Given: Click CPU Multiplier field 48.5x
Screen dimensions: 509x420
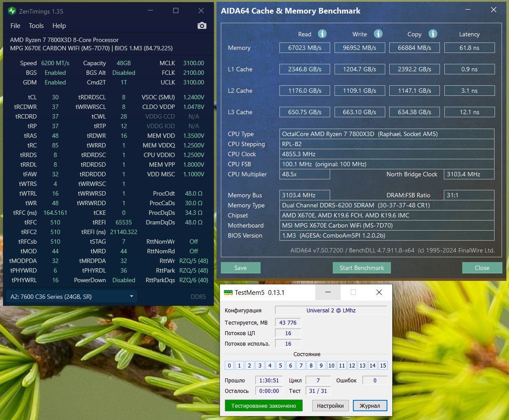Looking at the screenshot, I should (304, 174).
